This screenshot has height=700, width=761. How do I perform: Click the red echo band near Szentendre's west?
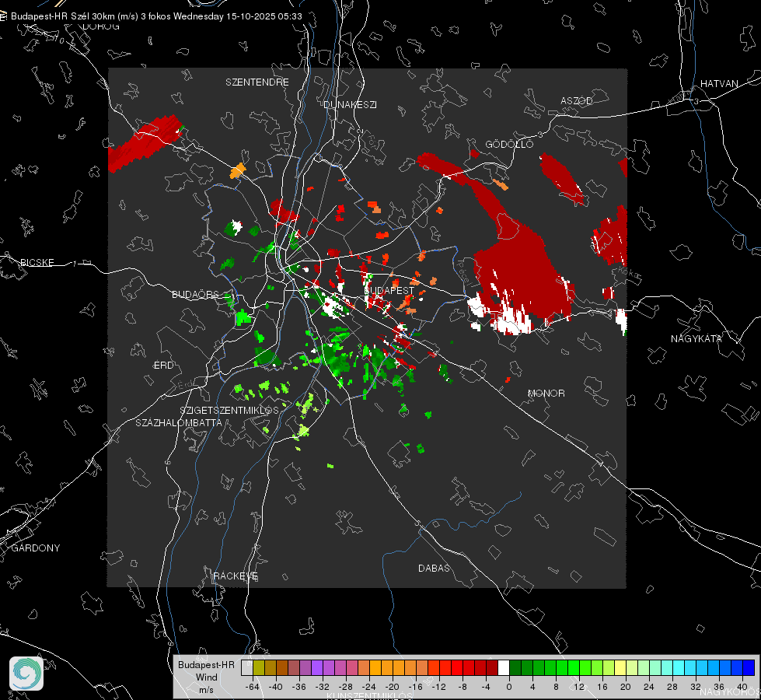click(x=144, y=142)
